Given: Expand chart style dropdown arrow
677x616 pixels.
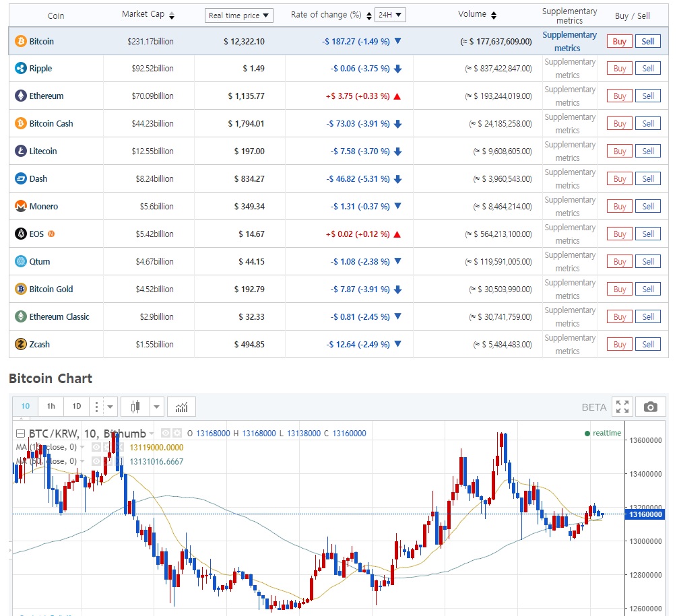Looking at the screenshot, I should (x=157, y=407).
